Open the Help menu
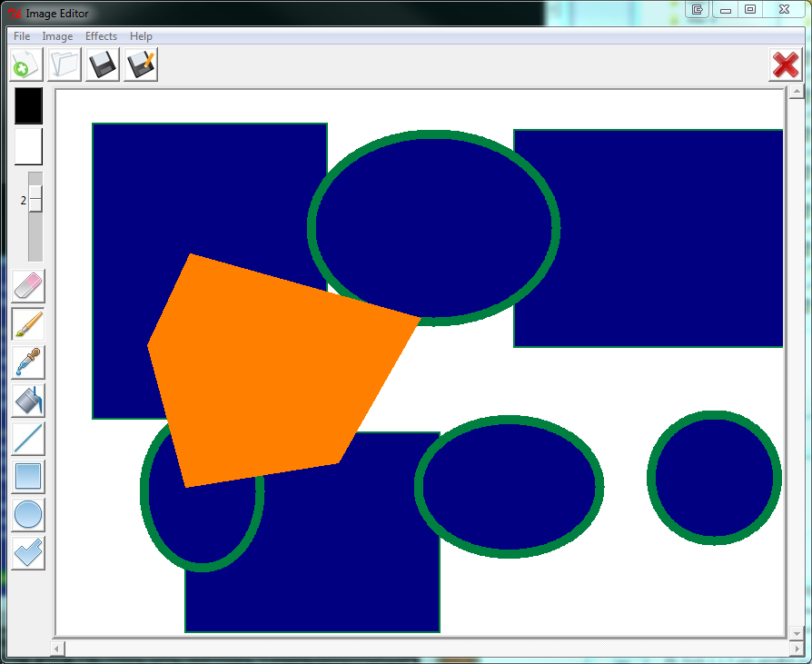The height and width of the screenshot is (664, 812). pyautogui.click(x=141, y=35)
